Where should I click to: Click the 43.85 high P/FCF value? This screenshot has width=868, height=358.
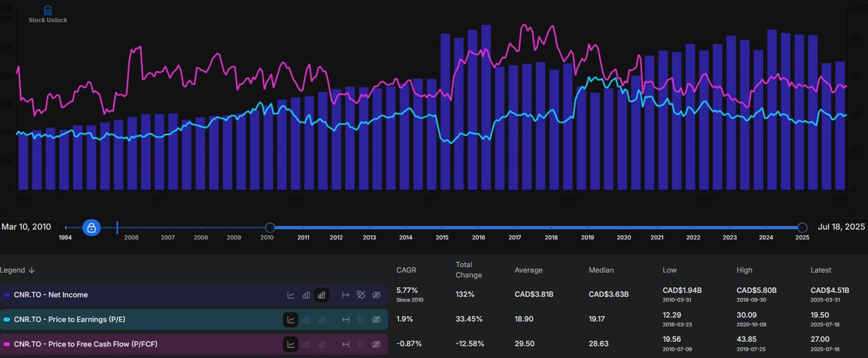pyautogui.click(x=747, y=339)
